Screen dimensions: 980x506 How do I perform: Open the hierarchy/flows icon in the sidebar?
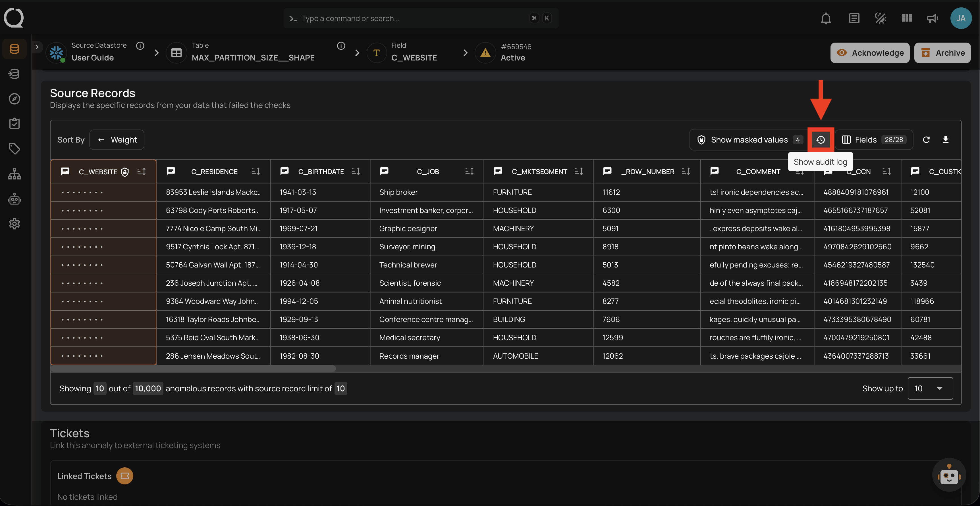14,174
